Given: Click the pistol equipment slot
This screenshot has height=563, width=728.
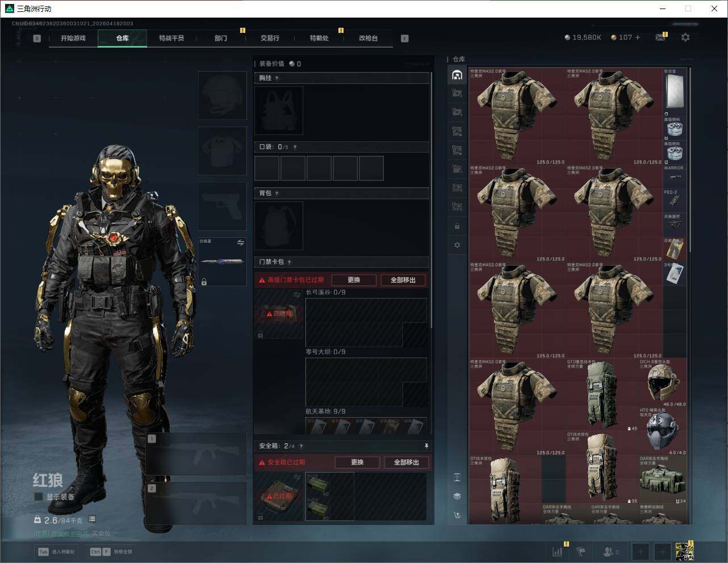Looking at the screenshot, I should pyautogui.click(x=223, y=207).
